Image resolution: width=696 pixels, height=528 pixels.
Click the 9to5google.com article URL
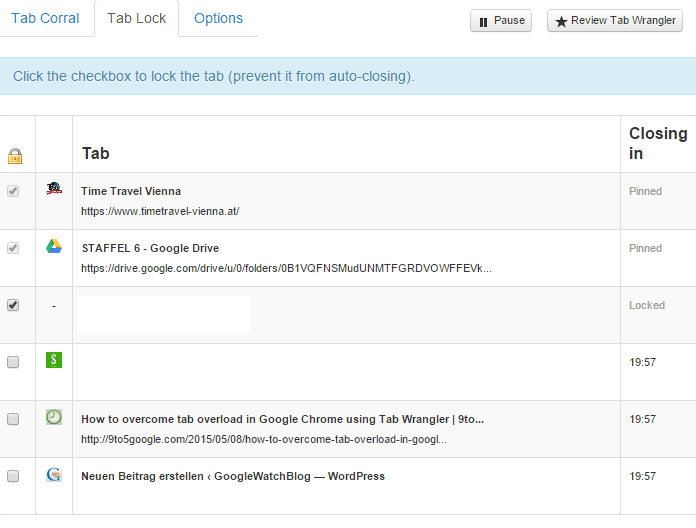(264, 440)
